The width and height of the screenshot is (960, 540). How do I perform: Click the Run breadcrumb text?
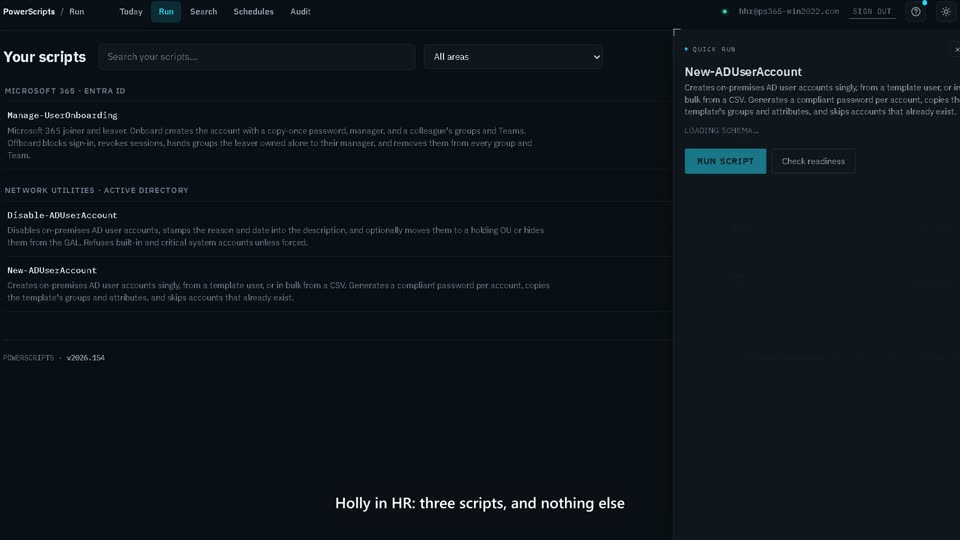click(77, 12)
